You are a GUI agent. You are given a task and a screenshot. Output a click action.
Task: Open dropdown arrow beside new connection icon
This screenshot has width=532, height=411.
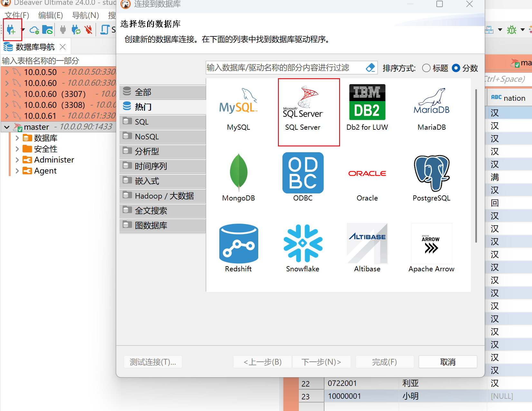23,30
